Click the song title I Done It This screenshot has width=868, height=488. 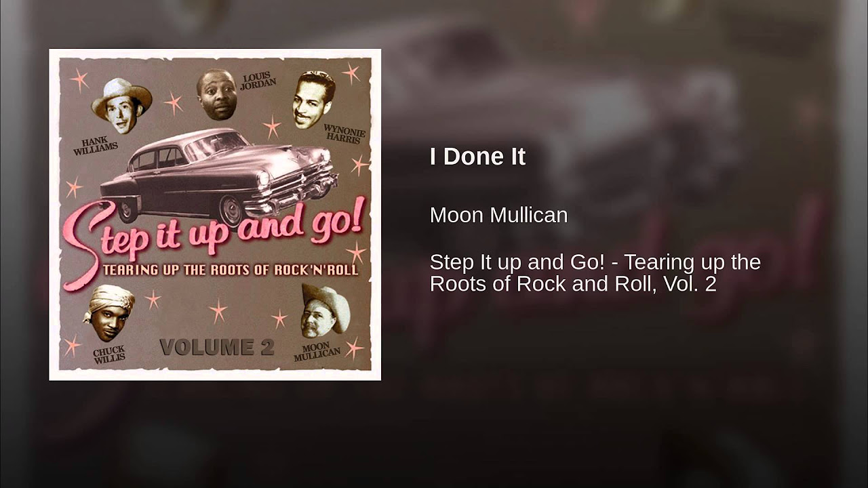(x=477, y=157)
